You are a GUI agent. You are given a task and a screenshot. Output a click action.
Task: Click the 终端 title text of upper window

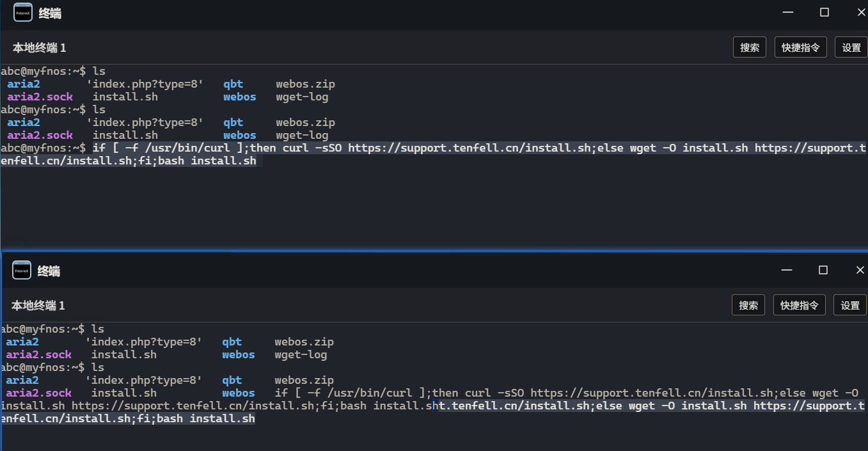tap(50, 13)
